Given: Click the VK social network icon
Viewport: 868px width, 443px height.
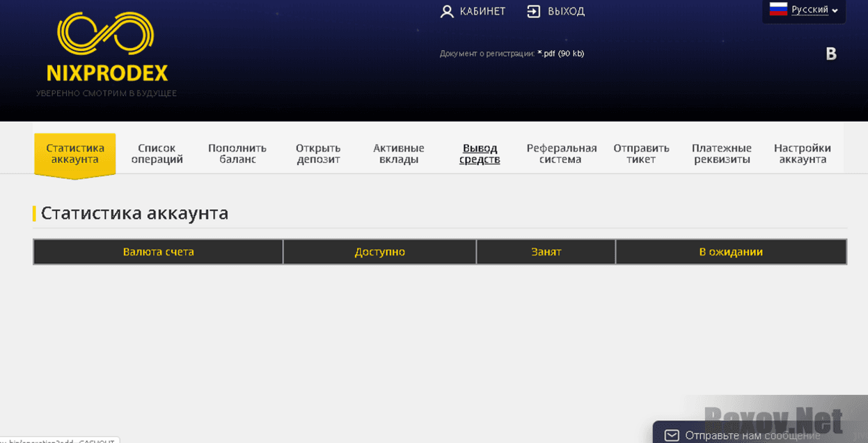Looking at the screenshot, I should coord(830,54).
